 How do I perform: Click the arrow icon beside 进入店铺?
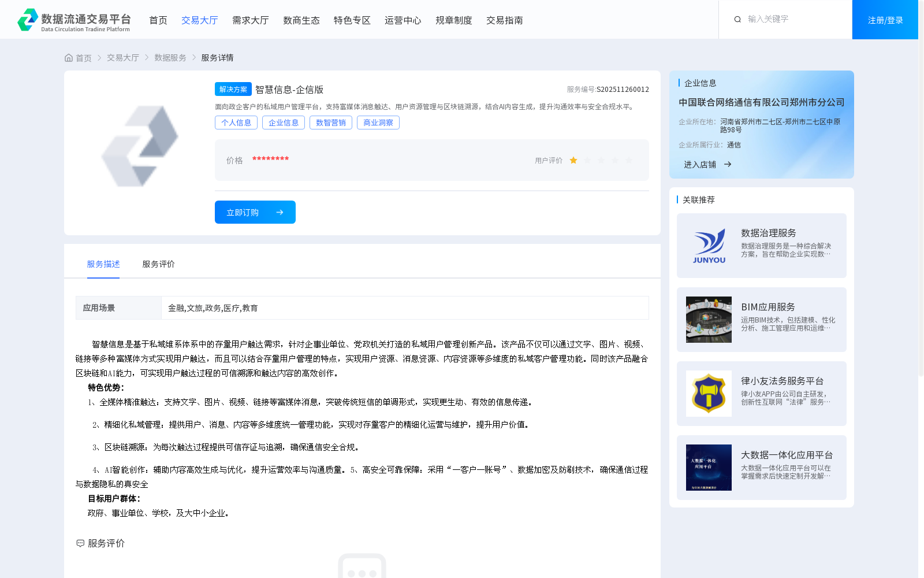728,165
